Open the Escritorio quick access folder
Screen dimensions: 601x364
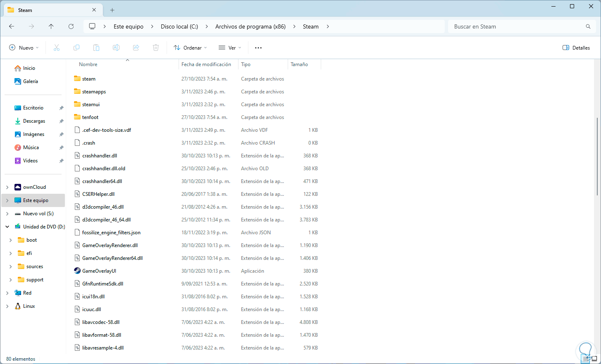pos(33,108)
